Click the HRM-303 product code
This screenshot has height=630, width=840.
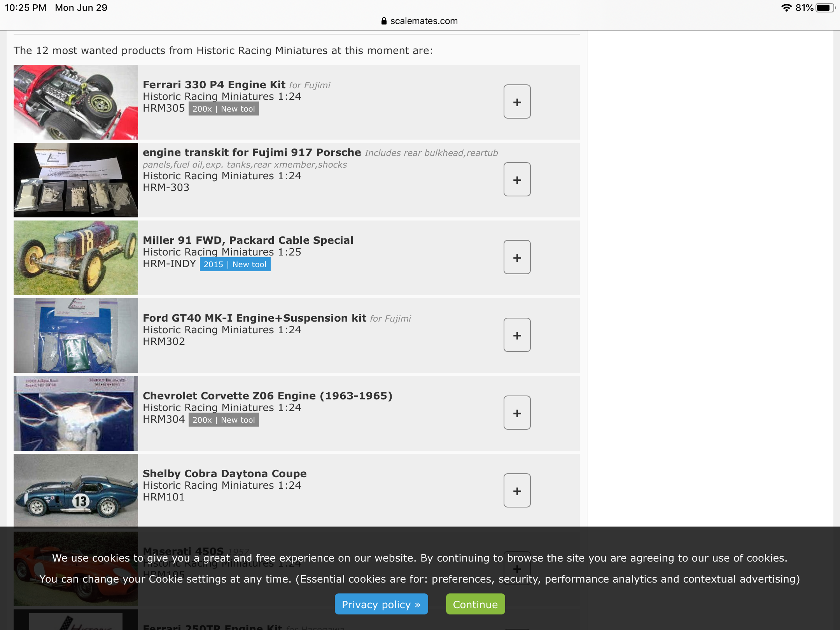tap(166, 187)
